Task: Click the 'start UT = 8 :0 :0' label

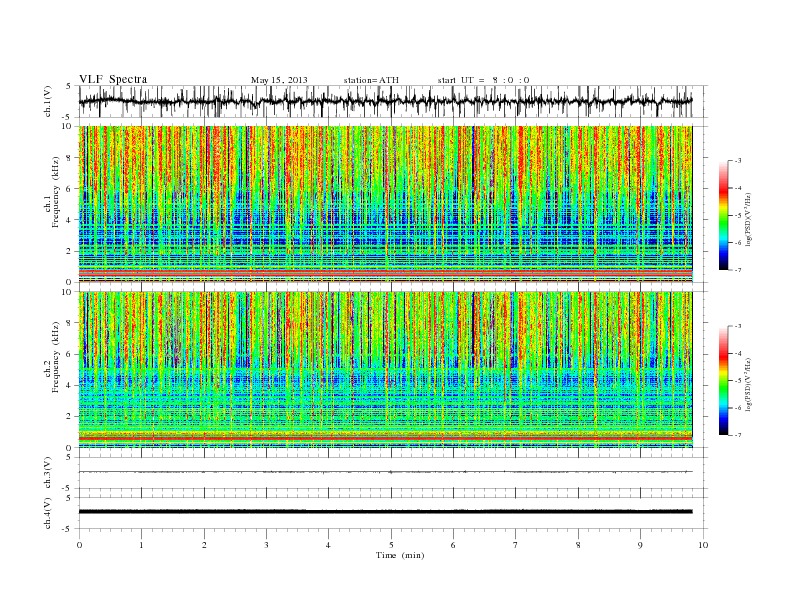Action: point(483,80)
